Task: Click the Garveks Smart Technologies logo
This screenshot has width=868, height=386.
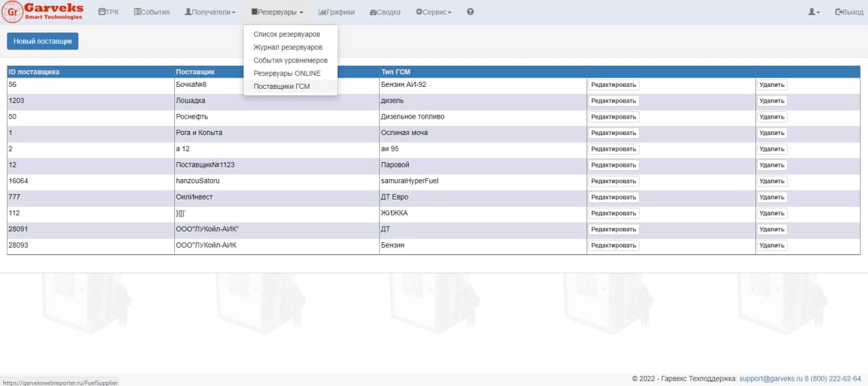Action: (x=43, y=12)
